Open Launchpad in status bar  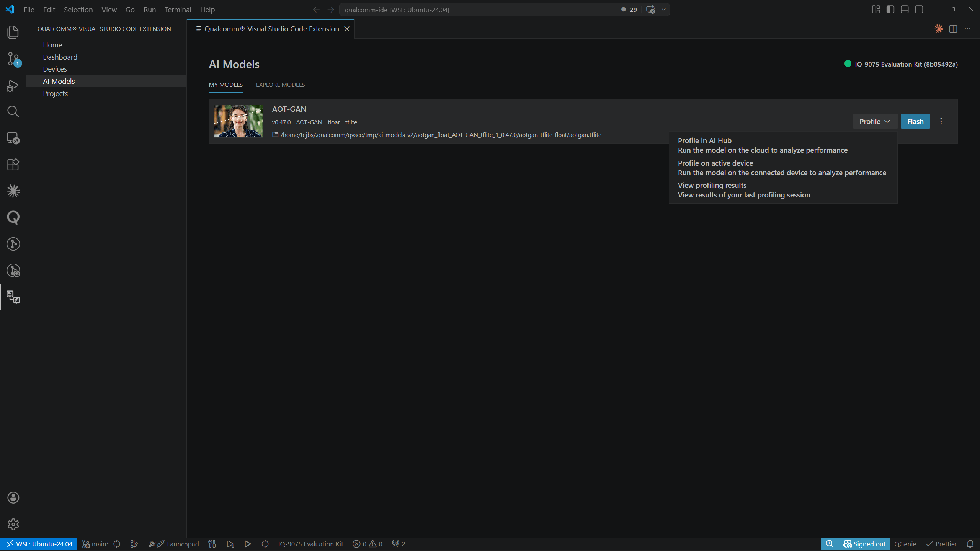[174, 544]
